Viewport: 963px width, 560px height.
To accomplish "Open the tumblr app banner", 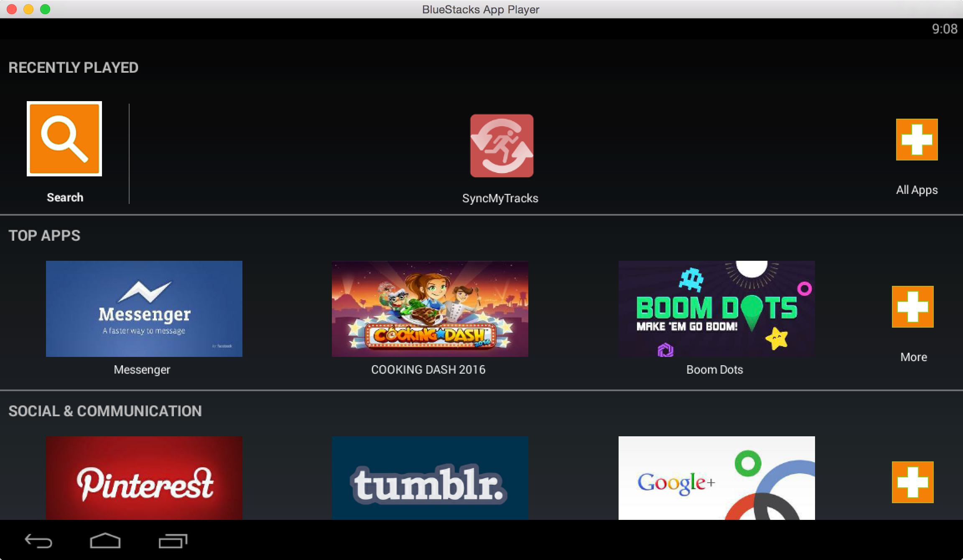I will click(x=430, y=478).
